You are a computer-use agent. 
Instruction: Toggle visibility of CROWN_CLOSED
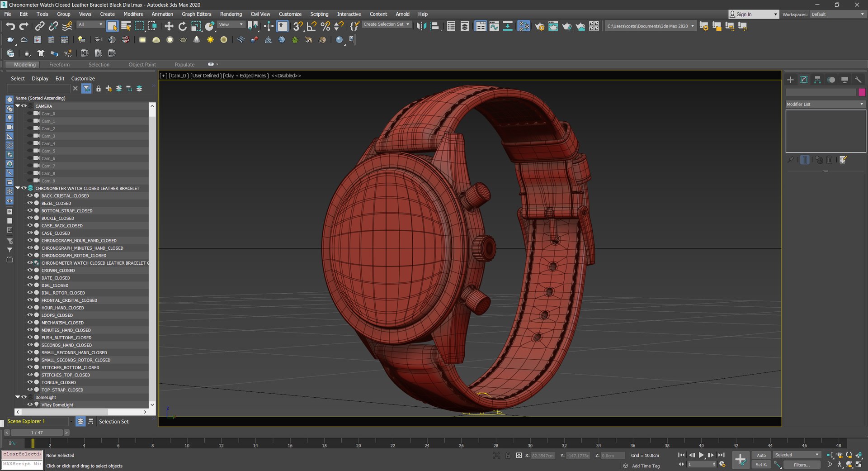[30, 270]
